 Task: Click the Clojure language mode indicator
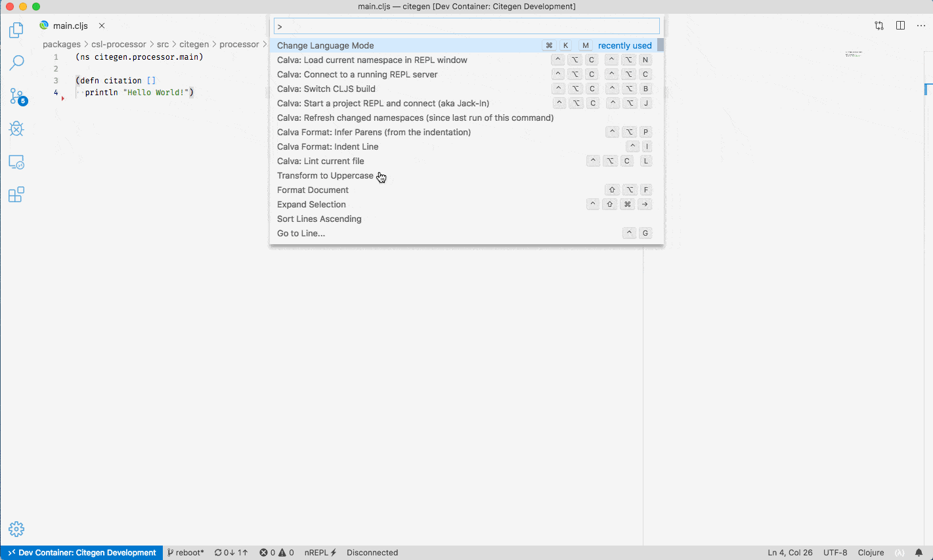click(871, 553)
